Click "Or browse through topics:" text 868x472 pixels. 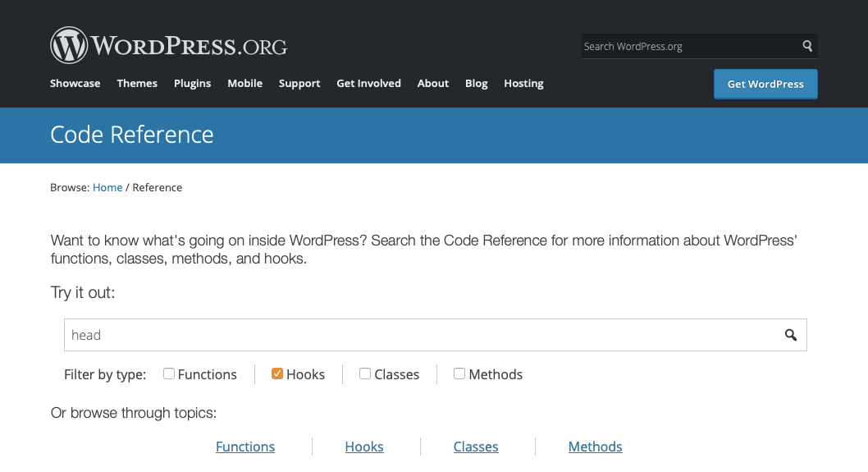[x=134, y=413]
